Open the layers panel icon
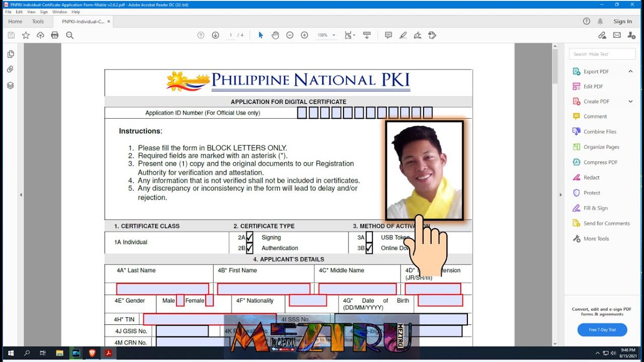644x362 pixels. point(11,85)
